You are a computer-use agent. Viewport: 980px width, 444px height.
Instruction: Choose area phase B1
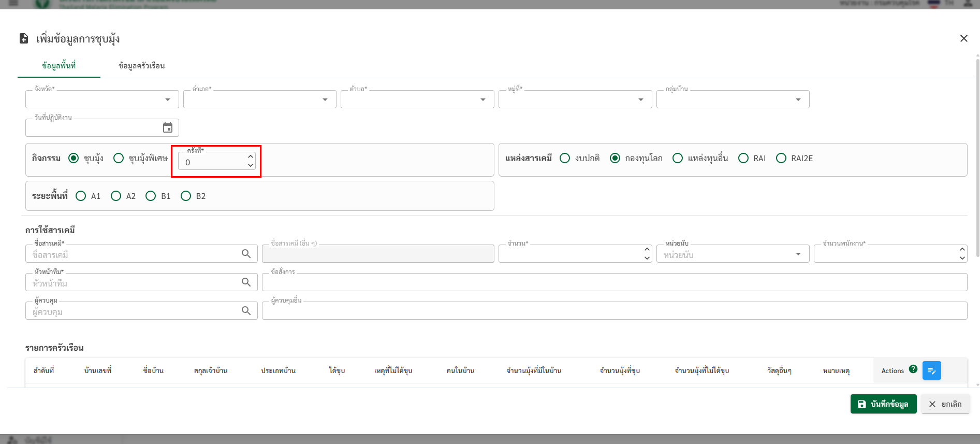click(x=151, y=196)
